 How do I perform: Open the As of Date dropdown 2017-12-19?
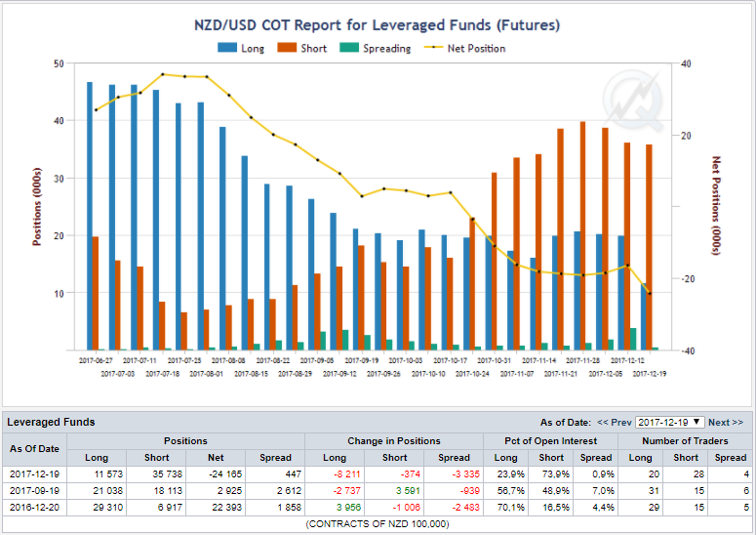point(670,422)
